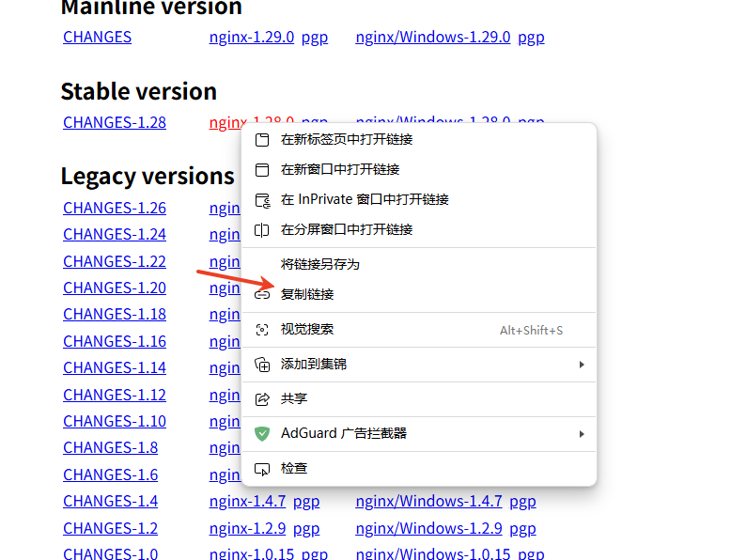Expand the 添加到集锦 submenu arrow
The height and width of the screenshot is (560, 746).
582,365
